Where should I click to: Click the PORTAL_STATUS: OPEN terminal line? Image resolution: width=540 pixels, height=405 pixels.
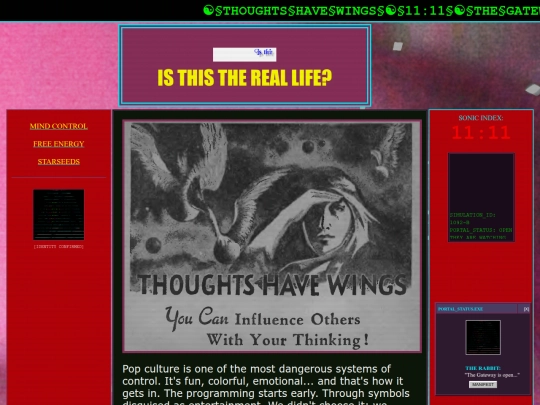[481, 230]
